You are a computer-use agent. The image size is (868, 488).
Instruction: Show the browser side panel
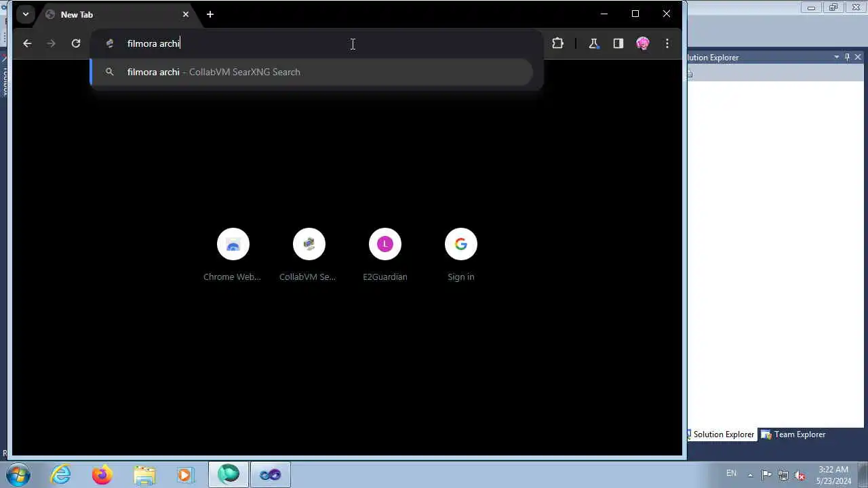click(x=618, y=43)
